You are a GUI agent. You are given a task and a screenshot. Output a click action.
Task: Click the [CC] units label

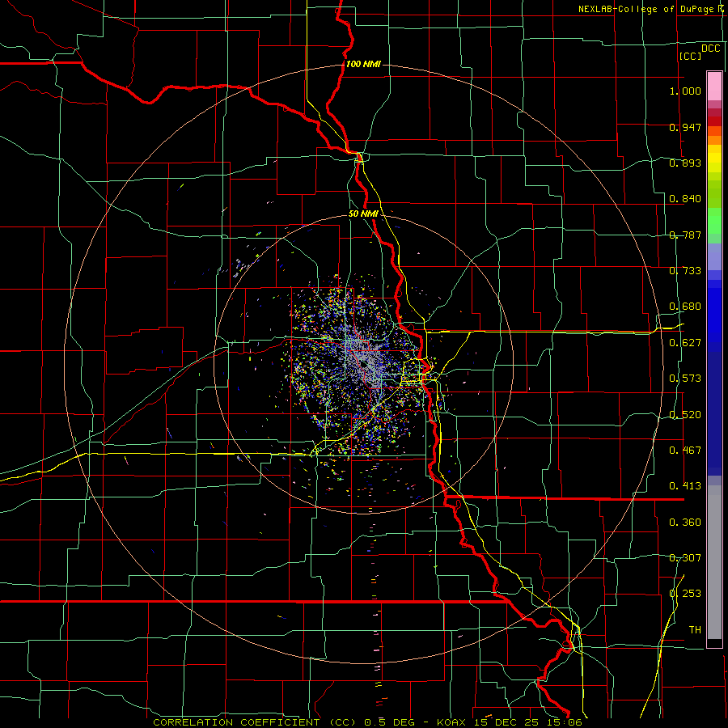pos(690,56)
